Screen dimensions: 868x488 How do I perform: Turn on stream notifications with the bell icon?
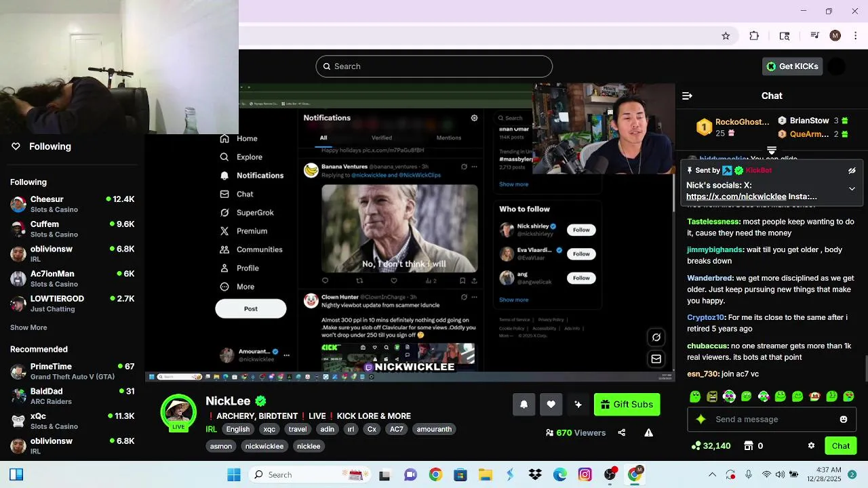click(524, 405)
